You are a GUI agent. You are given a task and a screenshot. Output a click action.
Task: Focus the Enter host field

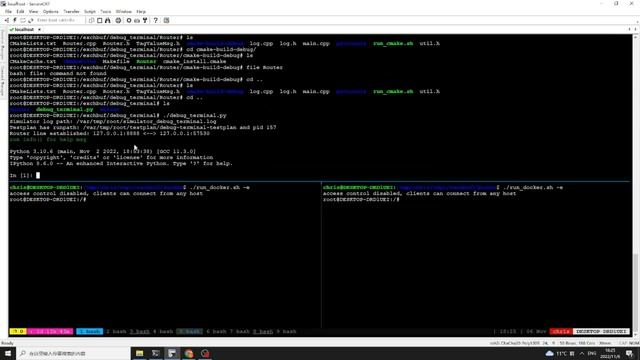click(59, 20)
